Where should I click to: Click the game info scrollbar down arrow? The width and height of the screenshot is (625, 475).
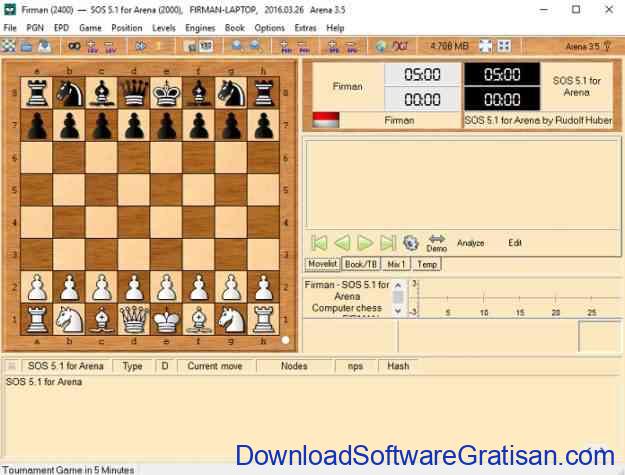click(398, 310)
